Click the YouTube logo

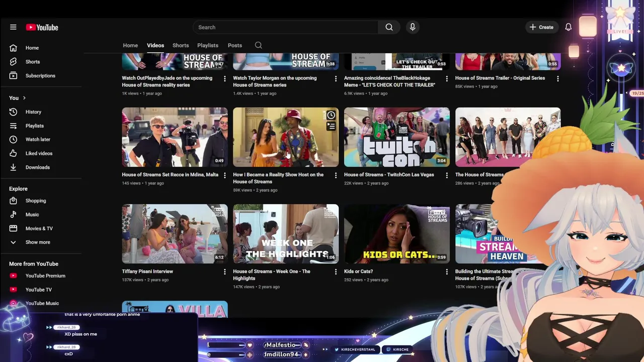pyautogui.click(x=42, y=27)
